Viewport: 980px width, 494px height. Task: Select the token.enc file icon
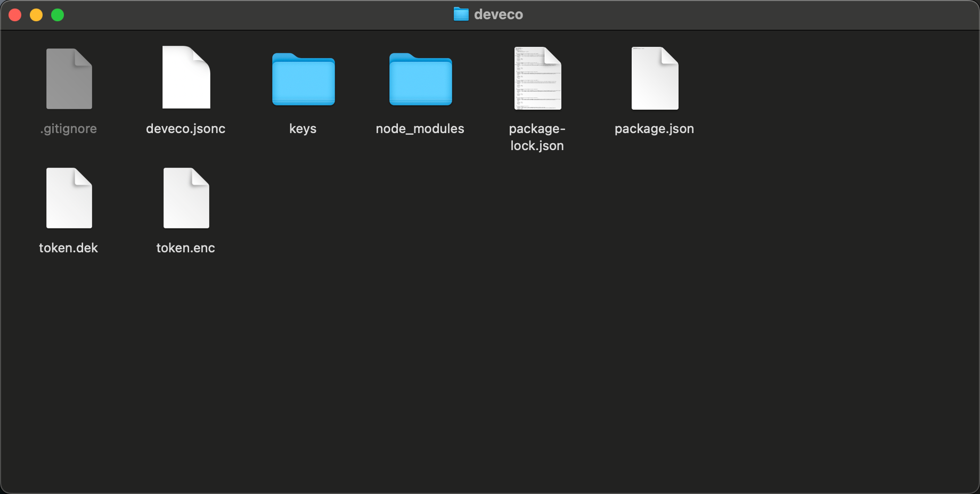click(186, 198)
